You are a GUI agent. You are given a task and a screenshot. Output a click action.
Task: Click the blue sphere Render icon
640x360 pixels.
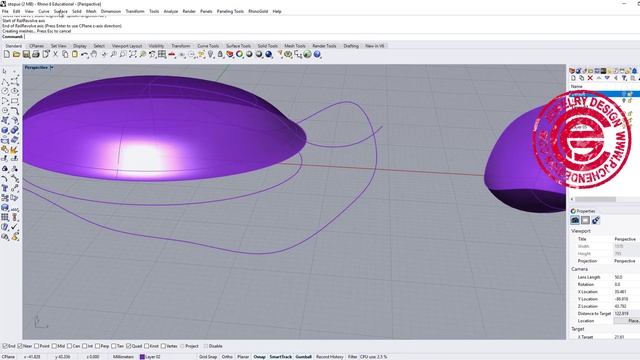(x=269, y=54)
